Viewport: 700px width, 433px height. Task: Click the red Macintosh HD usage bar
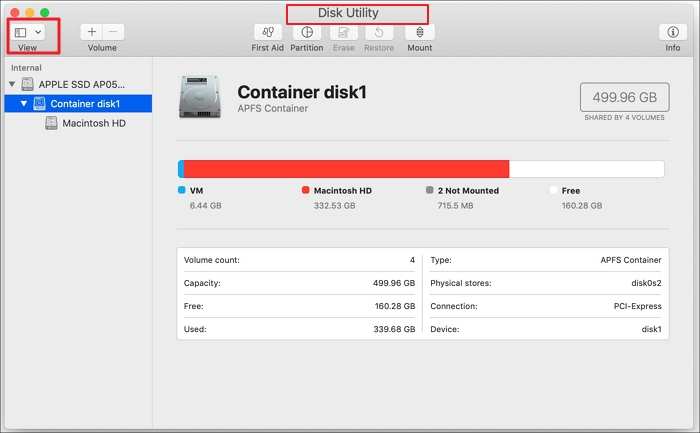tap(346, 169)
